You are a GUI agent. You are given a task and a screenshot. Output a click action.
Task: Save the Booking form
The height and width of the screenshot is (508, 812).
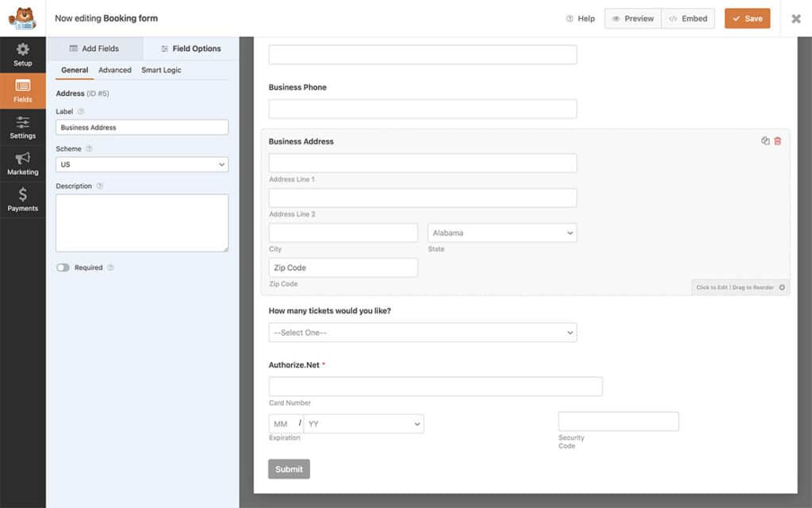tap(746, 17)
